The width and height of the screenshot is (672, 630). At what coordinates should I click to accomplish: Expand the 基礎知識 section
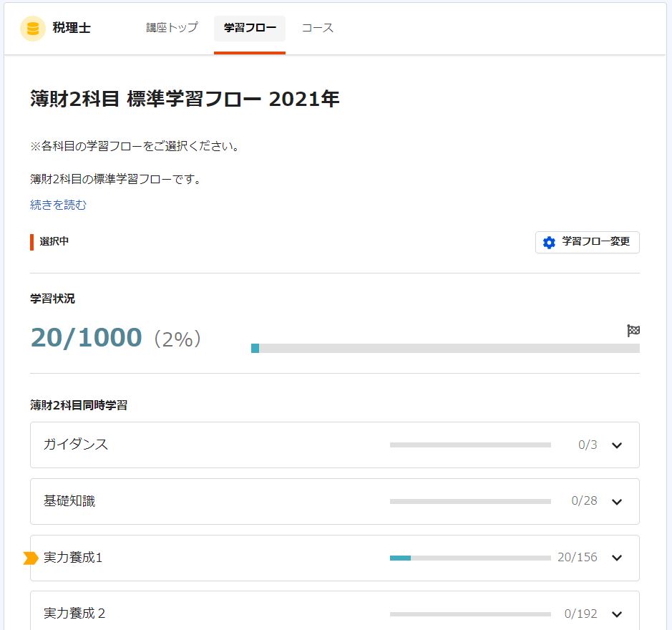616,501
